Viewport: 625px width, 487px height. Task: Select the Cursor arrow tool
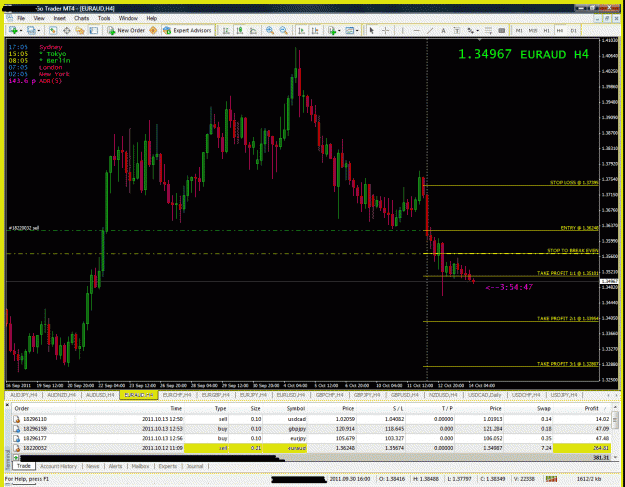click(x=371, y=30)
